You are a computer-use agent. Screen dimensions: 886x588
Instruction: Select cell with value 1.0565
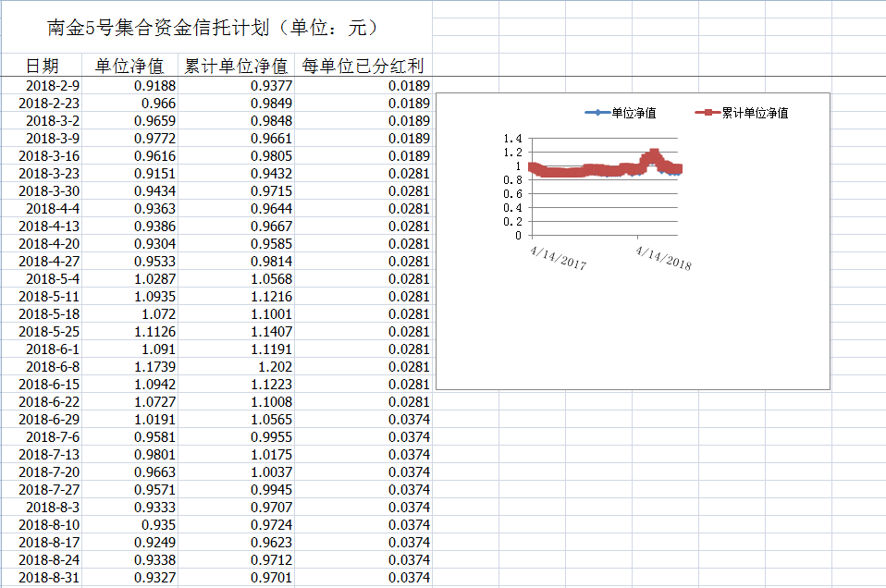[236, 419]
